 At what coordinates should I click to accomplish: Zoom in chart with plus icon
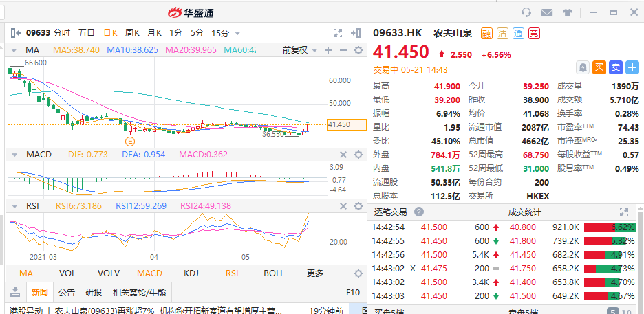pos(328,50)
